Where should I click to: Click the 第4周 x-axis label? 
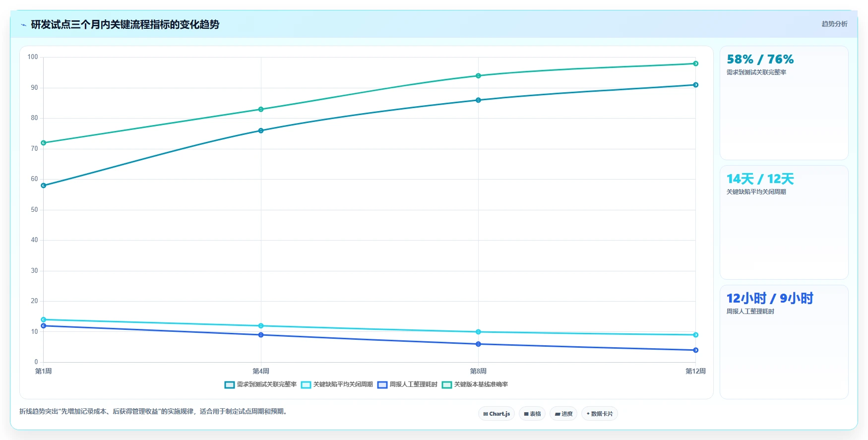pyautogui.click(x=261, y=371)
